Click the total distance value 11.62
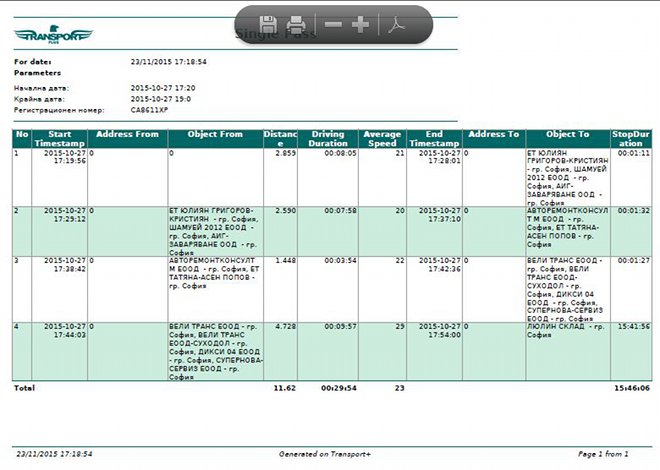Image resolution: width=660 pixels, height=470 pixels. tap(283, 387)
